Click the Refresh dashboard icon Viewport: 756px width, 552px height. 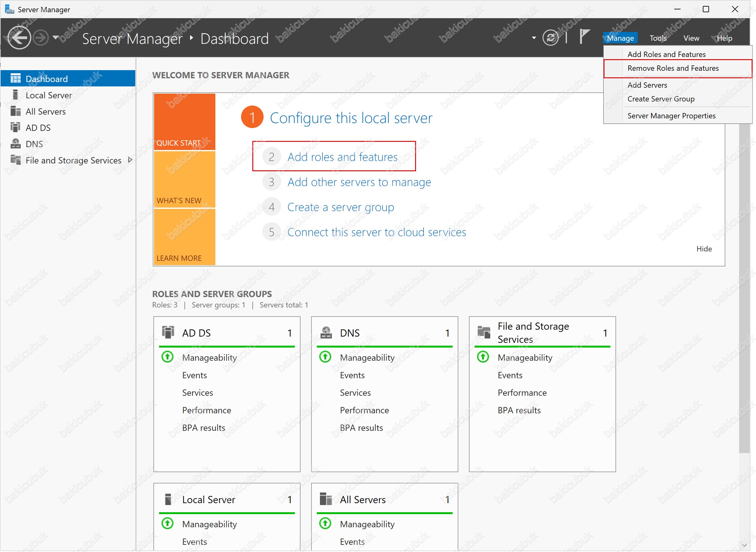point(550,38)
